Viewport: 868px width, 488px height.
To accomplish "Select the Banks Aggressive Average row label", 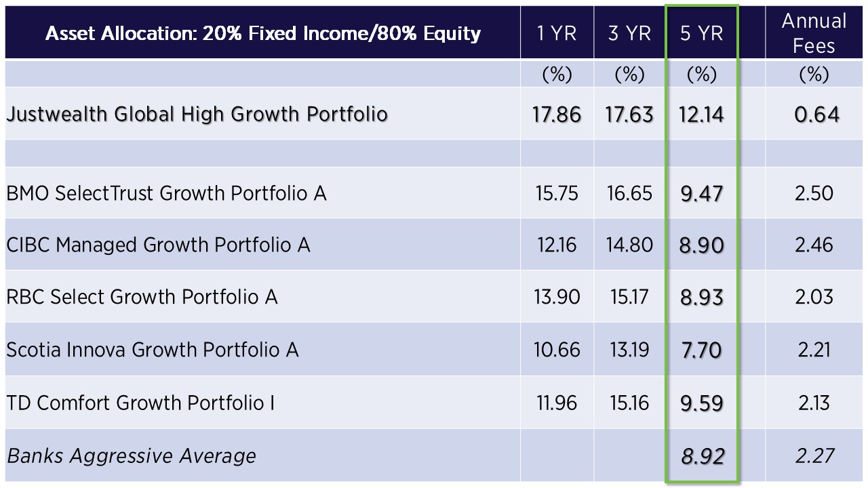I will point(132,455).
